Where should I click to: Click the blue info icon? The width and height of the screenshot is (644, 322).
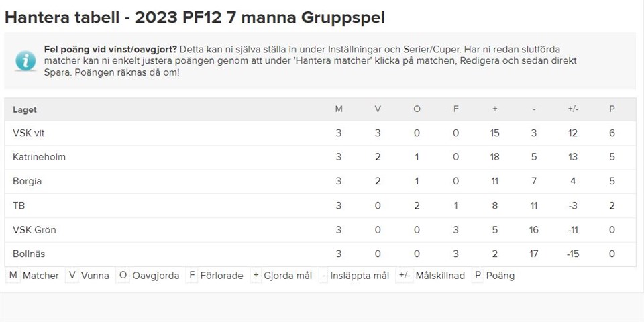coord(25,60)
